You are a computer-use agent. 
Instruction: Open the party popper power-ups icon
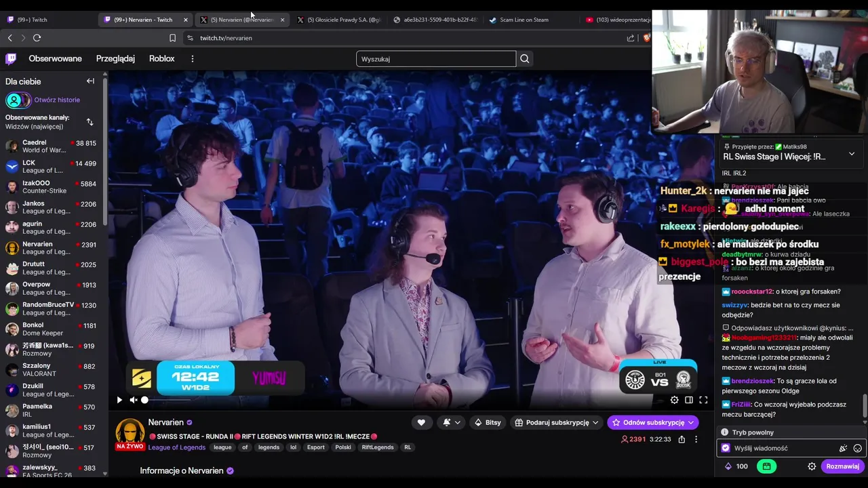[x=843, y=448]
